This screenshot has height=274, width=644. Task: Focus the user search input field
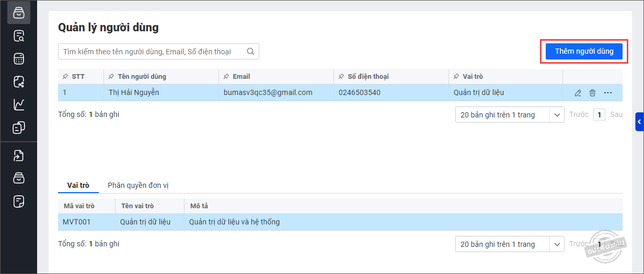pyautogui.click(x=152, y=52)
